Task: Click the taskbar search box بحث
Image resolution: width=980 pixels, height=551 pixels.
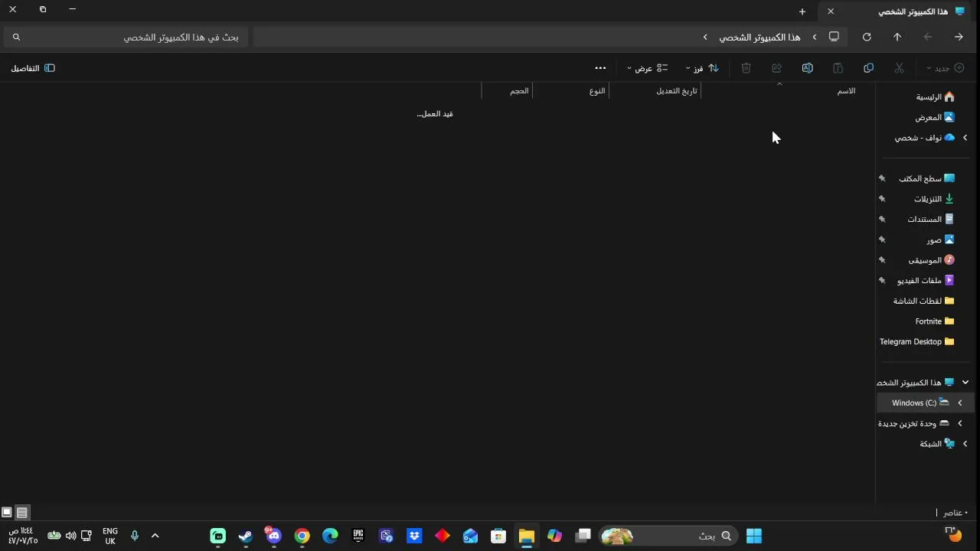Action: pyautogui.click(x=668, y=536)
